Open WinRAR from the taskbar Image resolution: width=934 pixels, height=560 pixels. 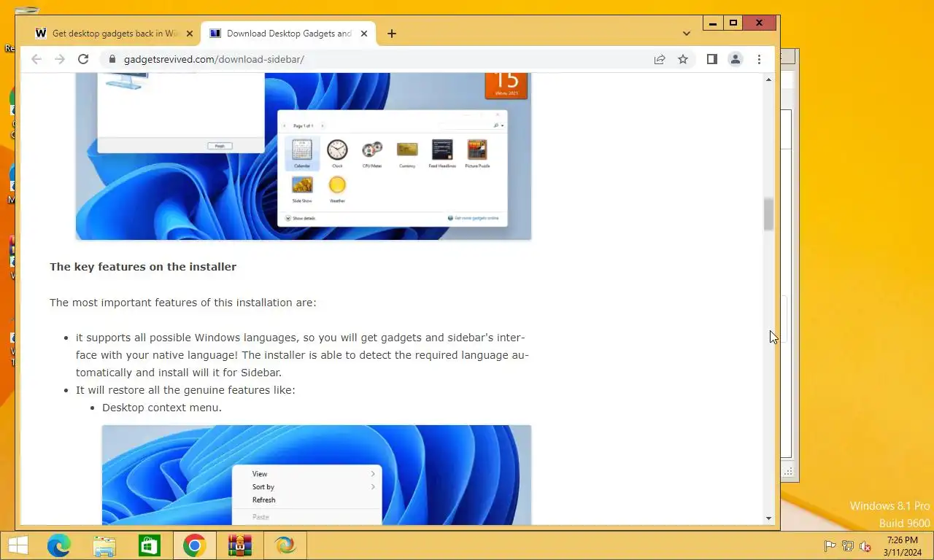(240, 545)
